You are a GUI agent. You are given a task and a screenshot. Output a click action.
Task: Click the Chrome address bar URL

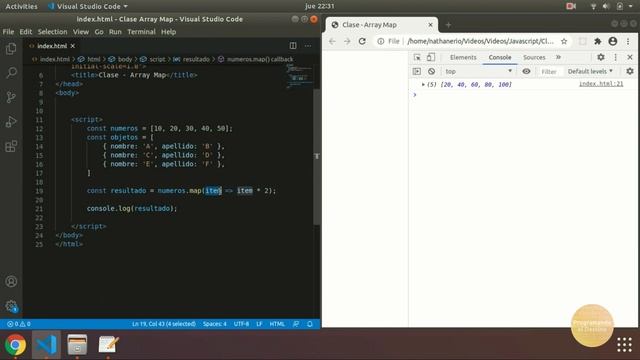coord(480,41)
